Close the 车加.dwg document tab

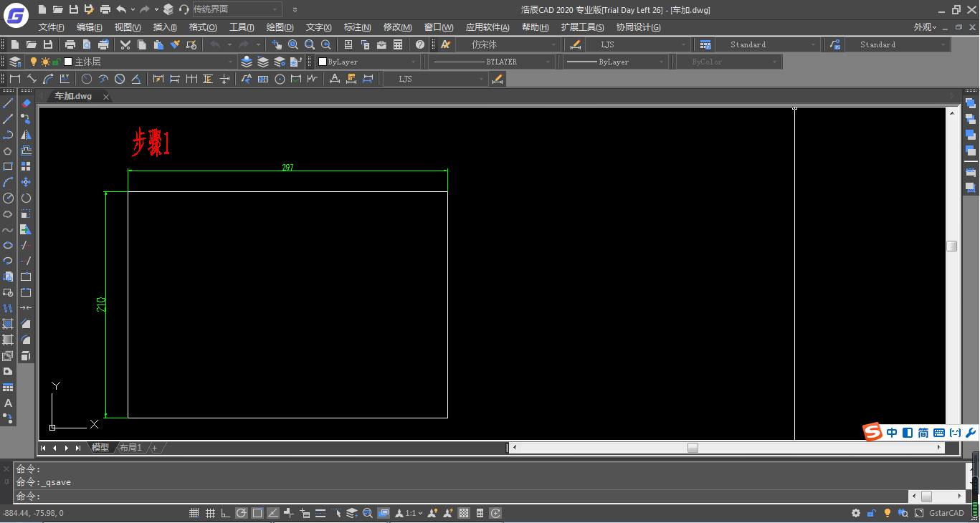(x=105, y=97)
